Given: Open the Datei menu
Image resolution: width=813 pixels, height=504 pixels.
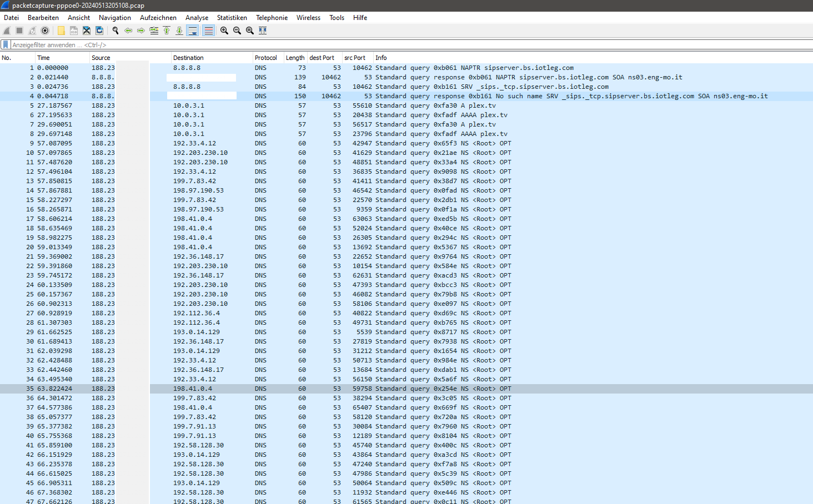Looking at the screenshot, I should (11, 18).
